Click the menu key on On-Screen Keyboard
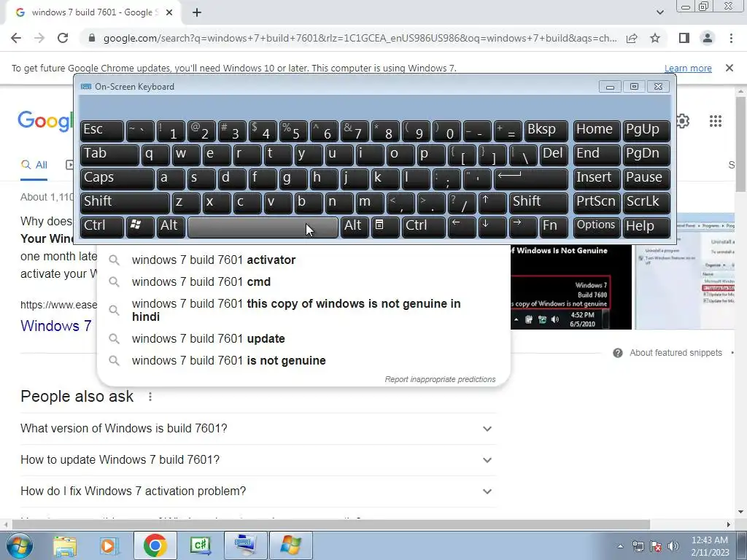The image size is (747, 560). tap(384, 227)
